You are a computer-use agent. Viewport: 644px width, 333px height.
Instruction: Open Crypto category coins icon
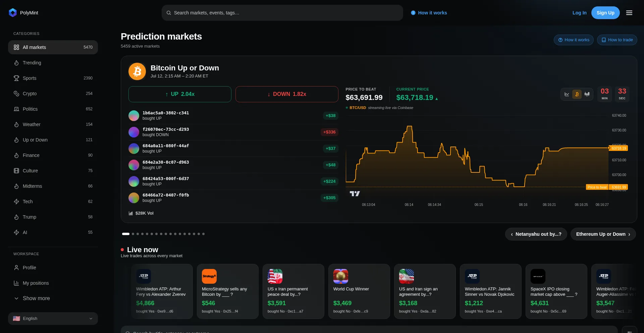(x=16, y=94)
